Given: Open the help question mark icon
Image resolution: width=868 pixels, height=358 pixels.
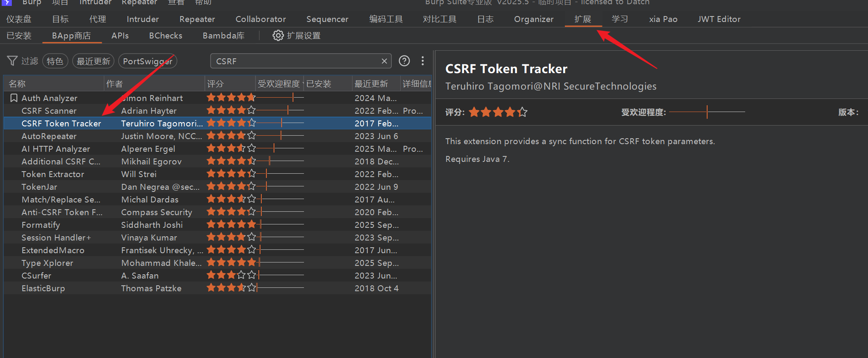Looking at the screenshot, I should pyautogui.click(x=404, y=61).
